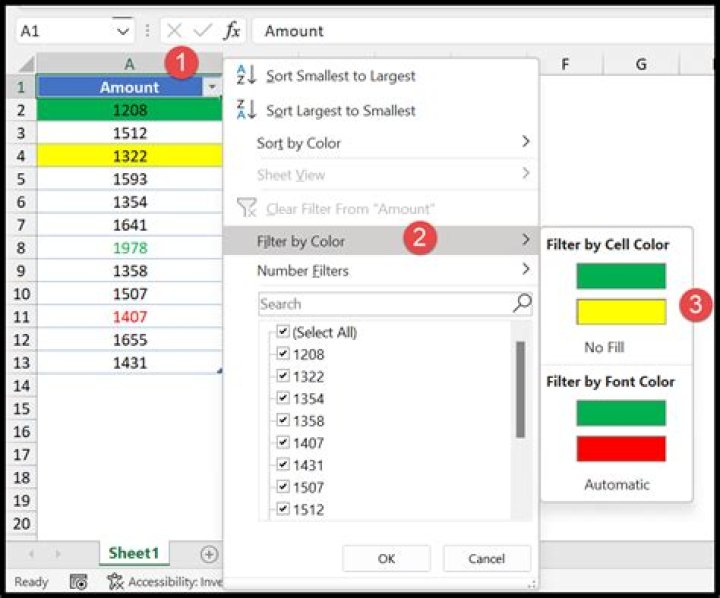Uncheck the 1322 filter checkbox

(283, 376)
